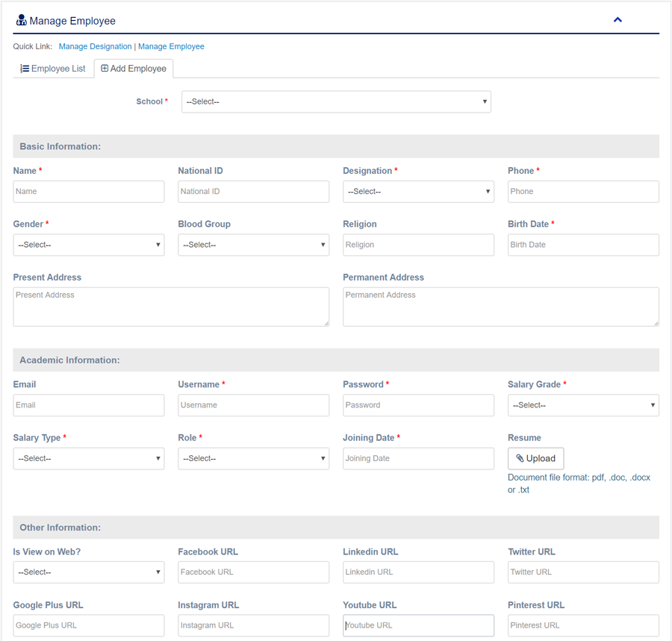Viewport: 672px width, 641px height.
Task: Expand the Blood Group dropdown
Action: click(253, 245)
